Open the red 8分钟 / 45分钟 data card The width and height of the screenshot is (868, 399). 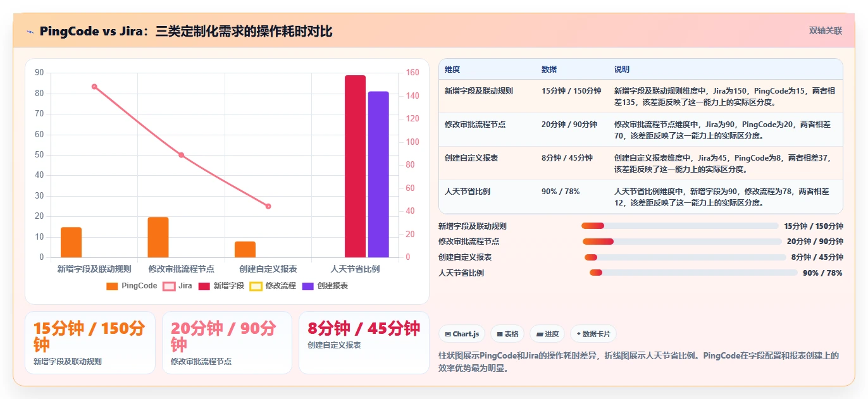click(364, 343)
